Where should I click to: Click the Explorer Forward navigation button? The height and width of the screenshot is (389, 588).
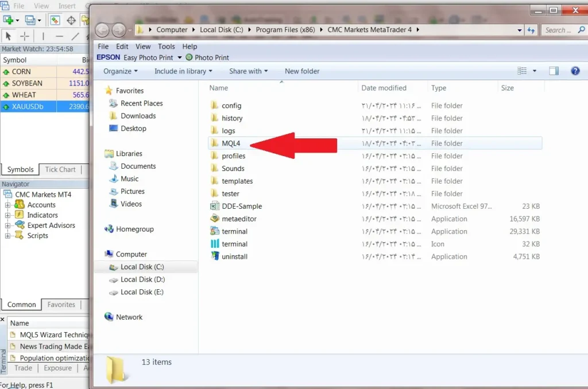tap(118, 30)
